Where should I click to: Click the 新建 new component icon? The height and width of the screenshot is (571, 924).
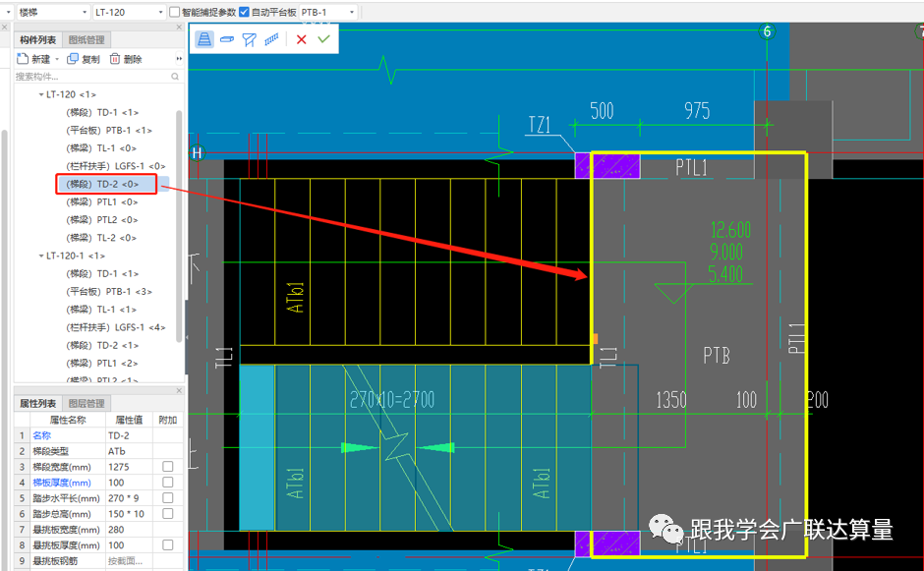pos(23,58)
